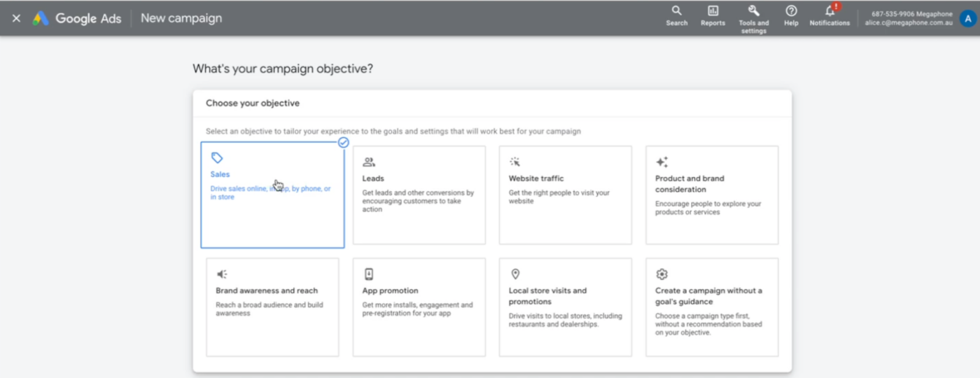980x378 pixels.
Task: Choose Local store visits and promotions
Action: point(565,307)
